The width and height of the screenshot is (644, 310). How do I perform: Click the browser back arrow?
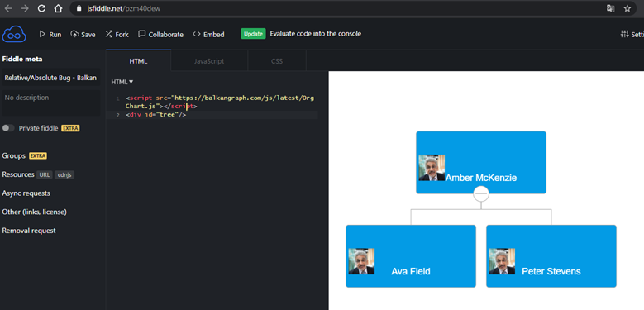[x=8, y=8]
